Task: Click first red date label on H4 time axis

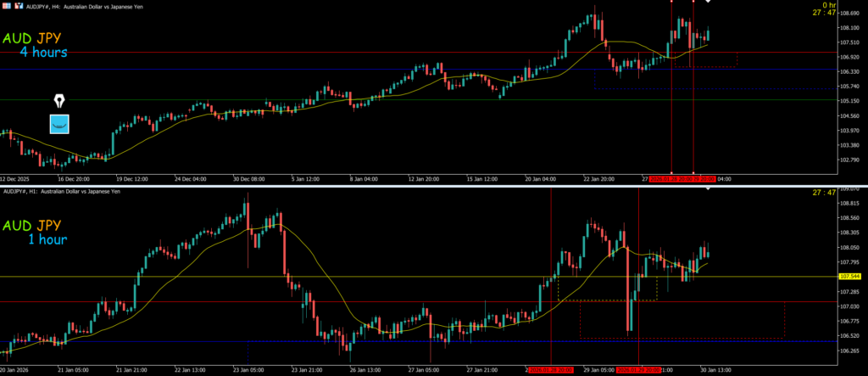Action: 670,179
